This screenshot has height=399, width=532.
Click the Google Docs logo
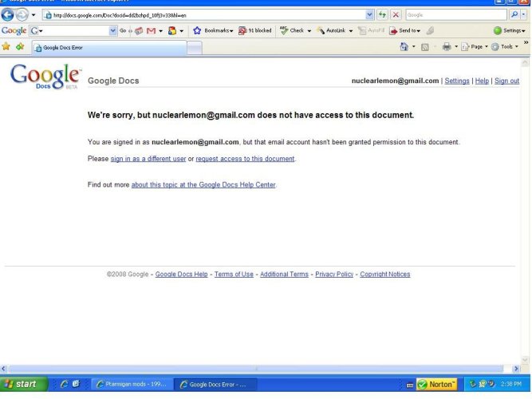click(x=45, y=77)
